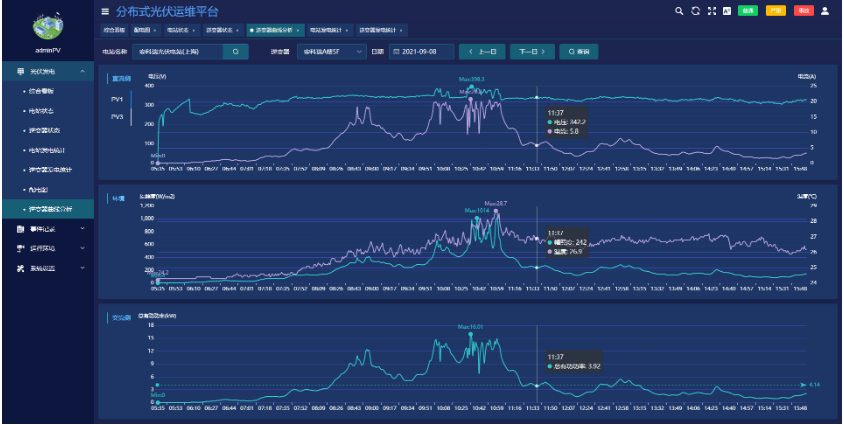
Task: Click the search icon button beside station name field
Action: [x=235, y=50]
